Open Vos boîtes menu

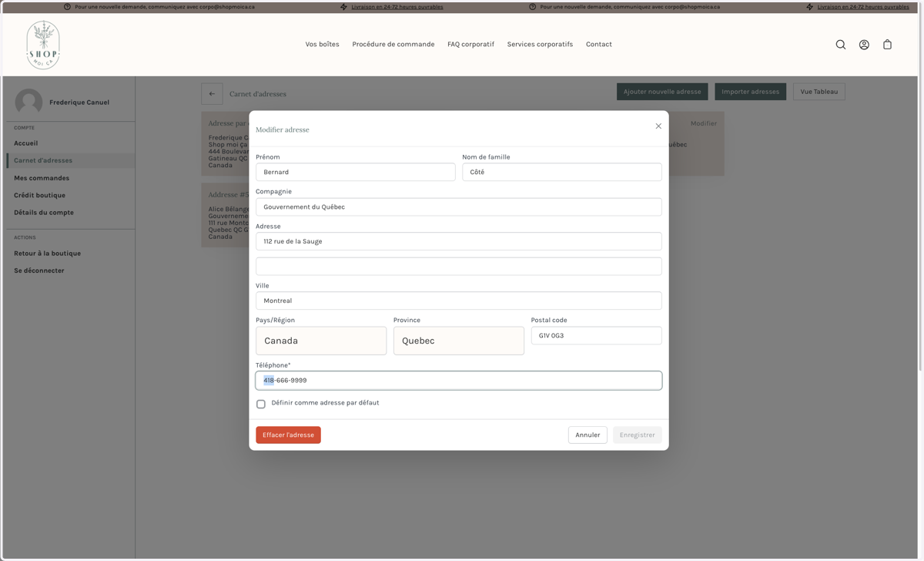(x=322, y=45)
